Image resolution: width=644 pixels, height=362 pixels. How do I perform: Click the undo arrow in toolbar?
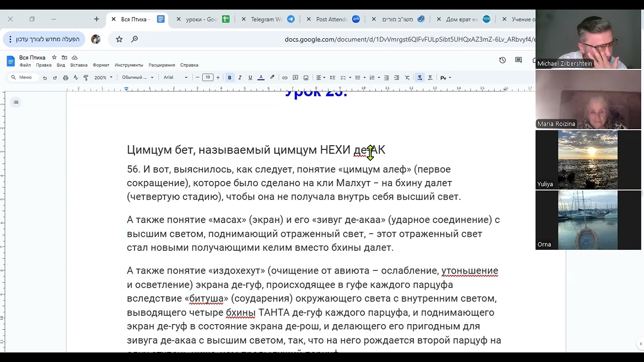pos(45,77)
